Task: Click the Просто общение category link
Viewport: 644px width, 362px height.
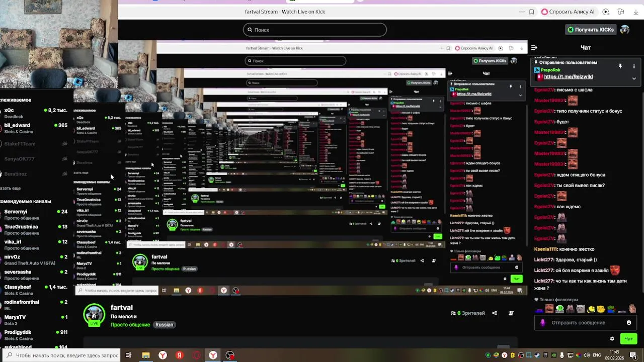Action: (x=130, y=325)
